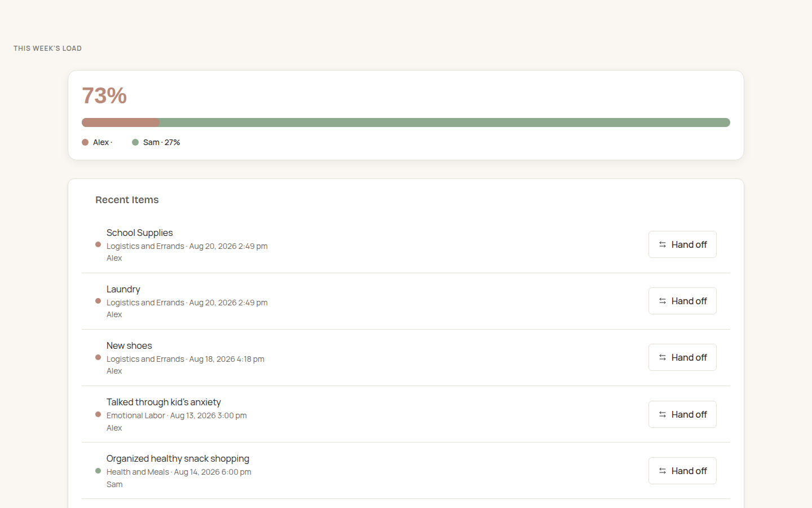Viewport: 812px width, 508px height.
Task: Click the Recent Items heading
Action: [127, 200]
